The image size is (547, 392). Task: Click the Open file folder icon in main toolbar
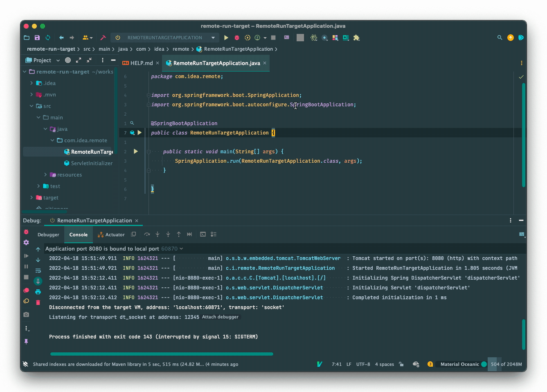coord(27,38)
